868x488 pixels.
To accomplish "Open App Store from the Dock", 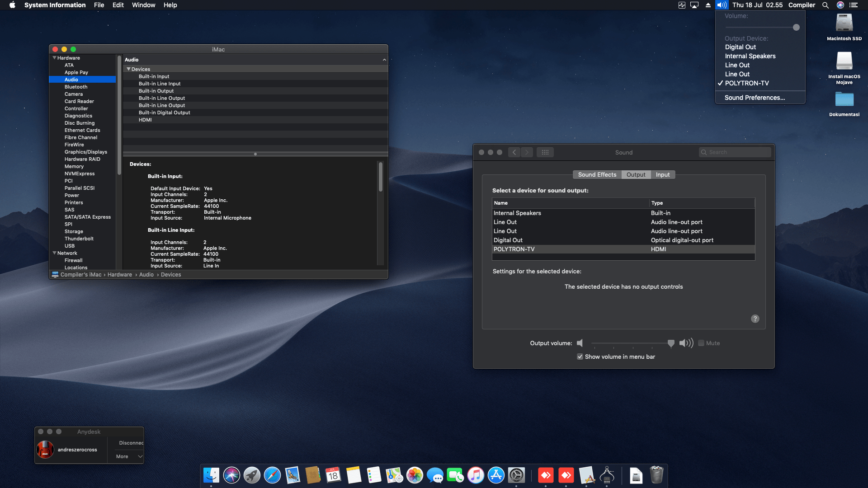I will tap(496, 475).
